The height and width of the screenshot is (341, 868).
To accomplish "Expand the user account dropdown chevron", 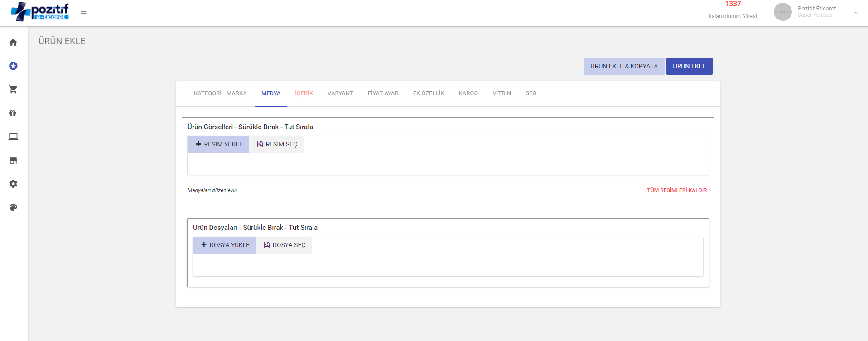I will pos(856,13).
